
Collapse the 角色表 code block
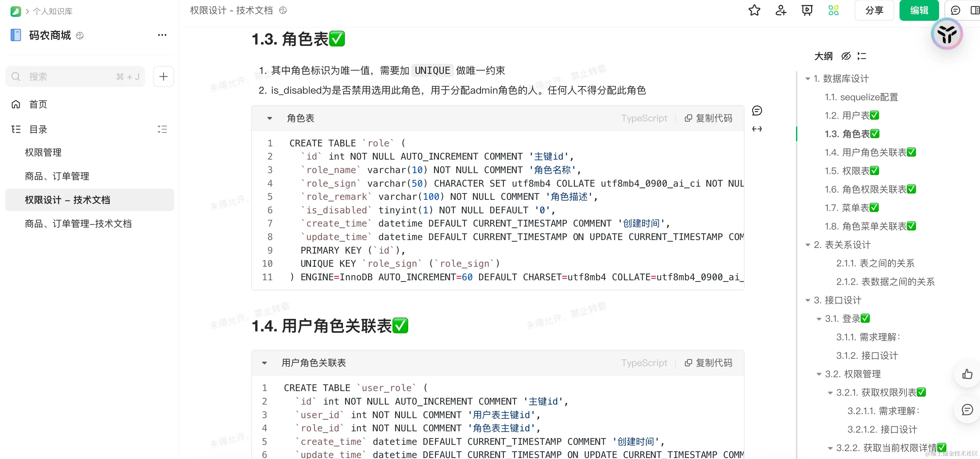click(269, 118)
